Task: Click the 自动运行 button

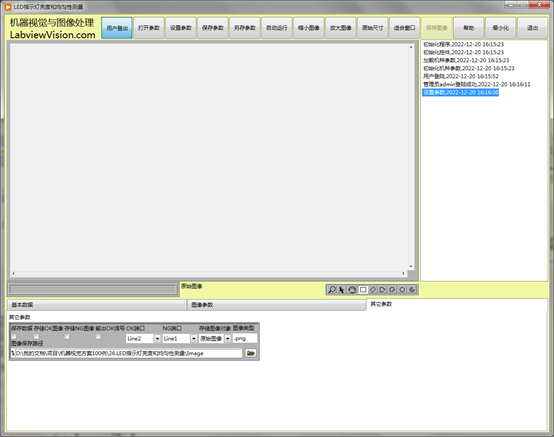Action: tap(277, 28)
